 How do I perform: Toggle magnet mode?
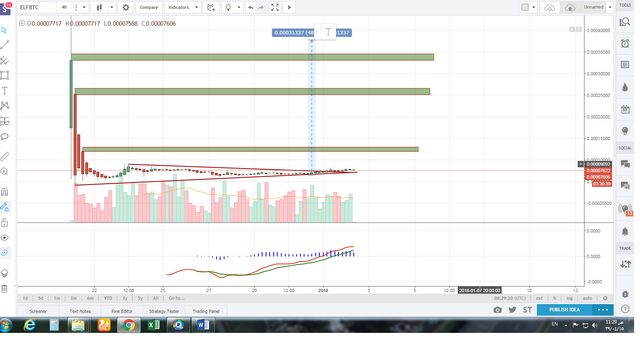point(4,192)
